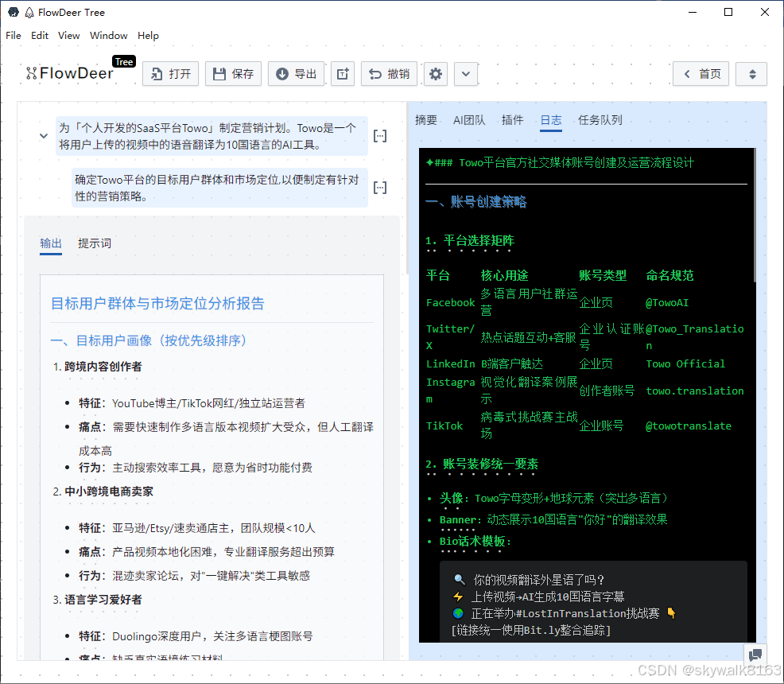This screenshot has height=684, width=784.
Task: Click the TikTok platform cell
Action: click(x=444, y=426)
